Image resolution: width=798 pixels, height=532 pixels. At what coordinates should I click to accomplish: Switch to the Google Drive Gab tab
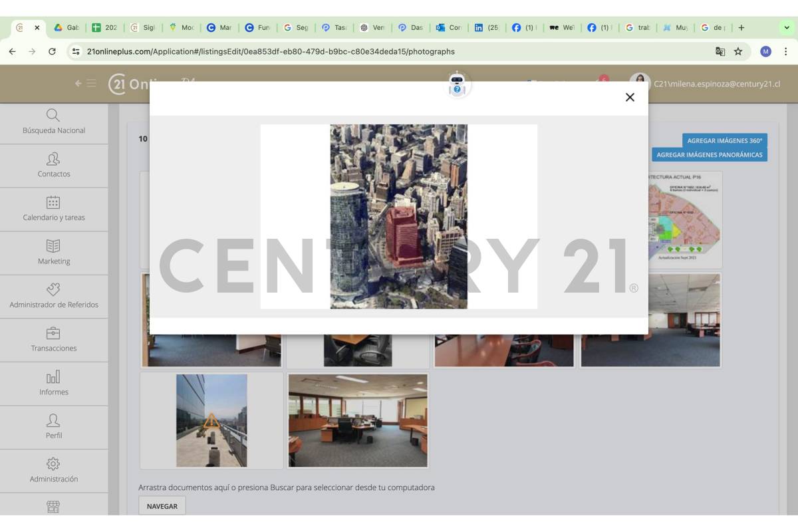66,28
